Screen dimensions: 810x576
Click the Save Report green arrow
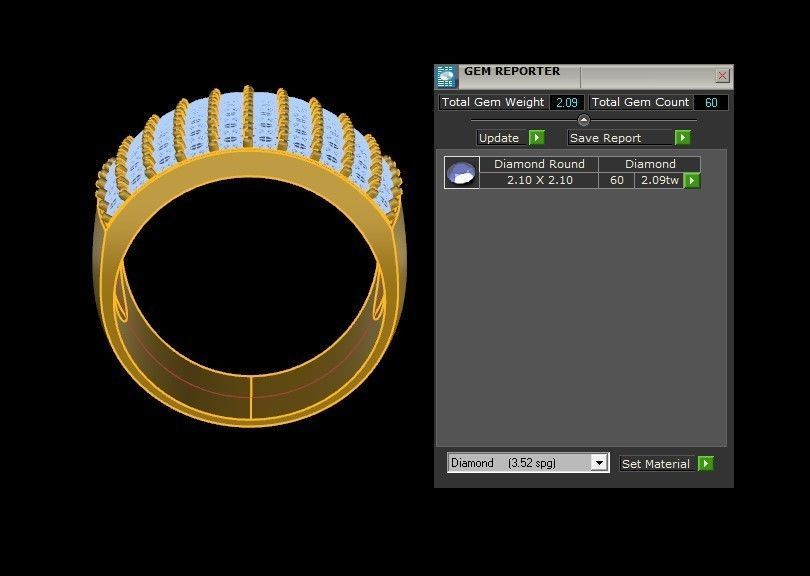(x=682, y=137)
